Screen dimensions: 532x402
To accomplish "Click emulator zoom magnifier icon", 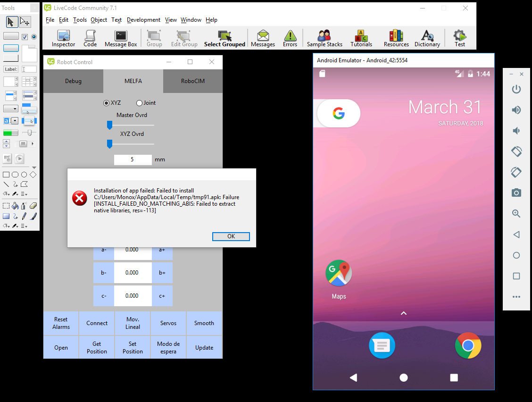I will [516, 214].
